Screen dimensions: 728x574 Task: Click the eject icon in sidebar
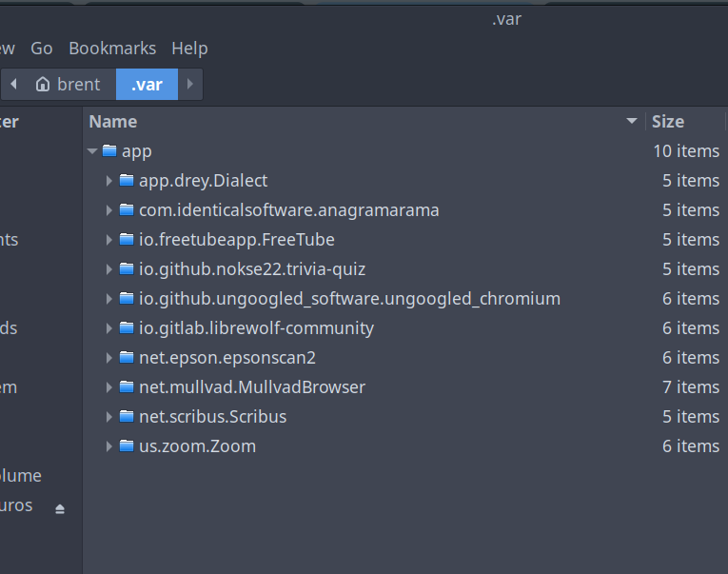click(60, 509)
